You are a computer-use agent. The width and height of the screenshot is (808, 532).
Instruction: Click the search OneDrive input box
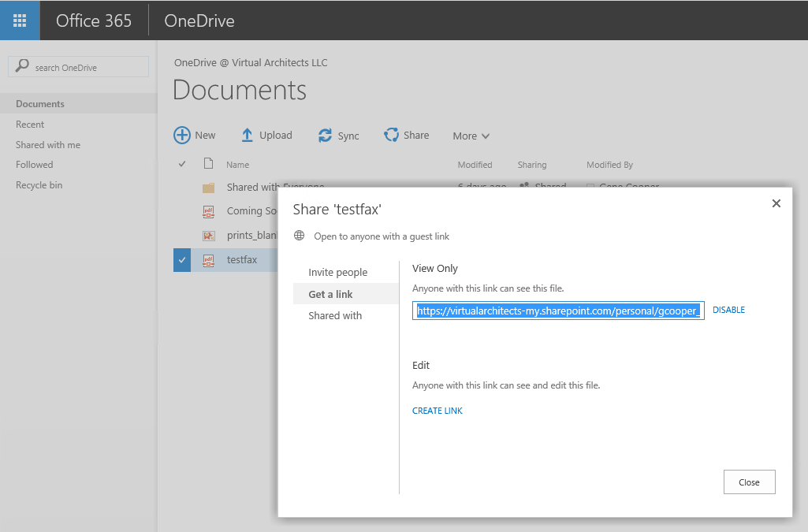tap(78, 66)
